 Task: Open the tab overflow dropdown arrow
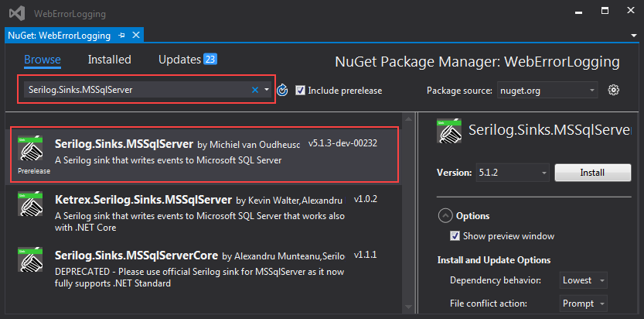click(634, 36)
